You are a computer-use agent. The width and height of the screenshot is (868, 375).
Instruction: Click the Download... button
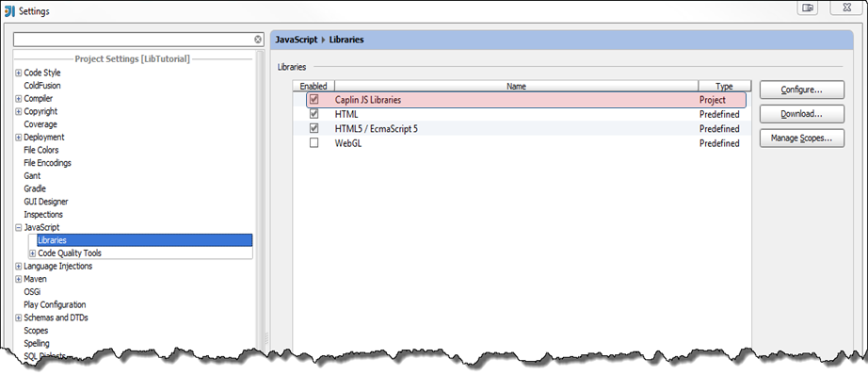point(801,114)
